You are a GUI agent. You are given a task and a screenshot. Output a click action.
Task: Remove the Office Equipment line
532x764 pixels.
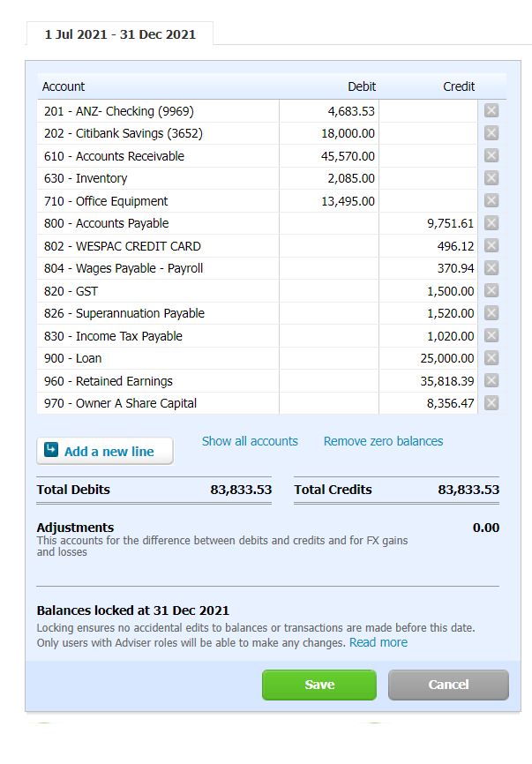[x=491, y=201]
